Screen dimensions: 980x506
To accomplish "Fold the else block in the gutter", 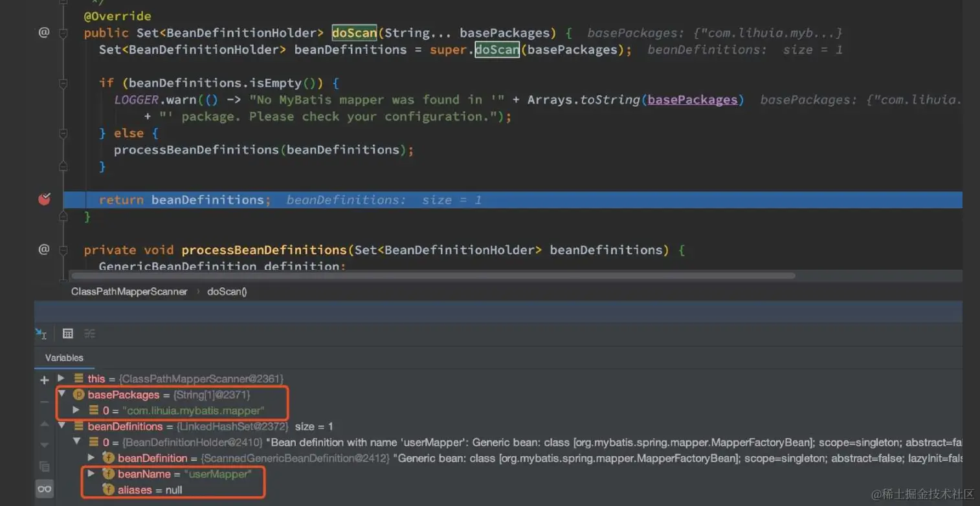I will pos(63,133).
